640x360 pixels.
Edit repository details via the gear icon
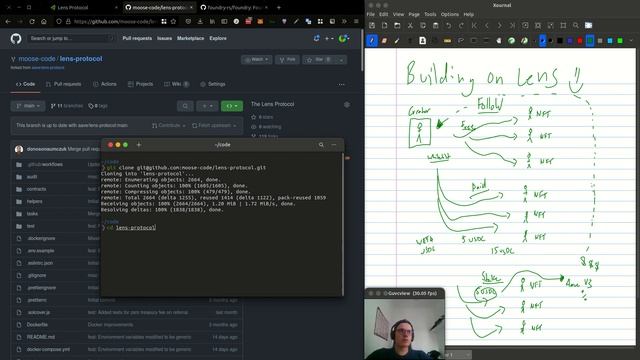tap(347, 104)
